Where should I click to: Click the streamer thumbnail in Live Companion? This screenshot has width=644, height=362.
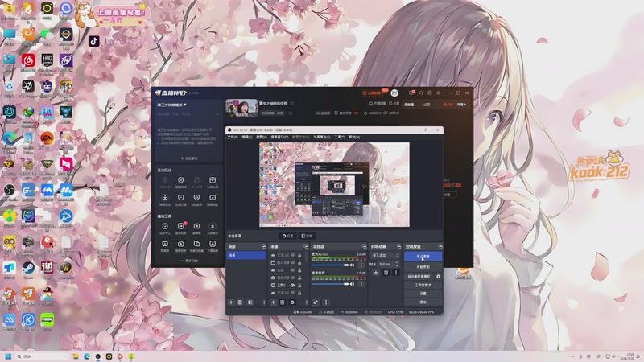pos(242,108)
